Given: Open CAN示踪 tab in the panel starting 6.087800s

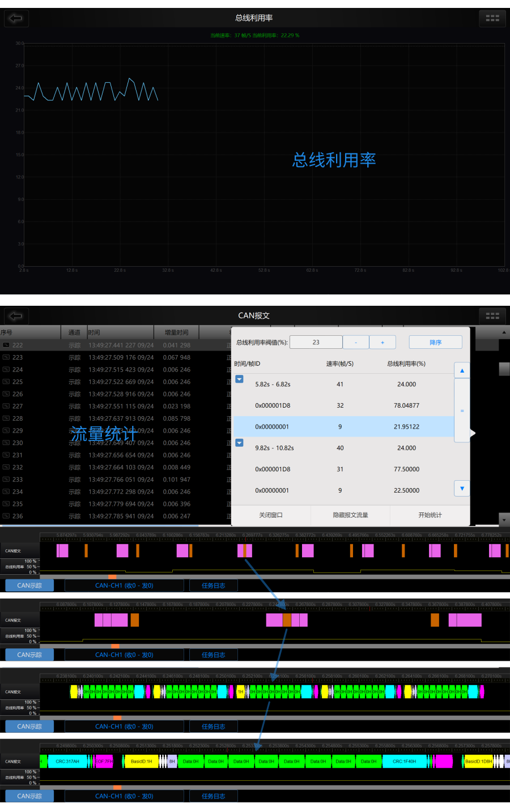Looking at the screenshot, I should click(29, 655).
